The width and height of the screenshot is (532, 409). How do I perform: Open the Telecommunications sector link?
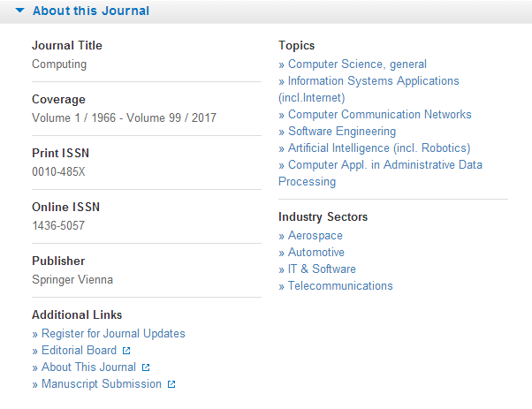[340, 286]
